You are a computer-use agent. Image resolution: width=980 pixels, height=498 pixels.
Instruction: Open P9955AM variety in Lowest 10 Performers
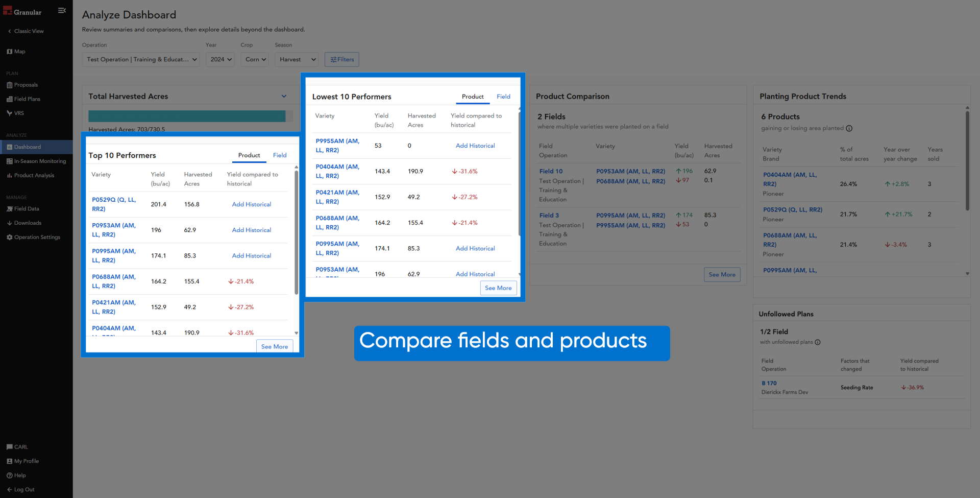click(x=337, y=146)
